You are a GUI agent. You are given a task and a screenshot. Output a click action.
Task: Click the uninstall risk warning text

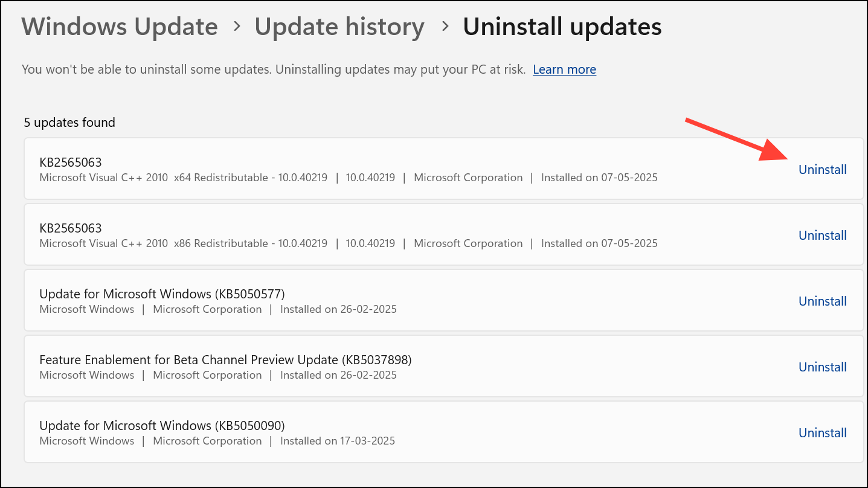274,69
